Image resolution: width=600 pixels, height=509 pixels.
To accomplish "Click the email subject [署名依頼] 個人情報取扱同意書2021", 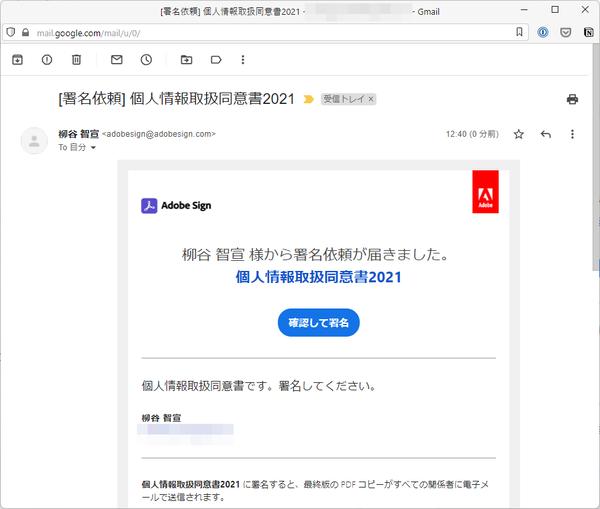I will coord(176,99).
